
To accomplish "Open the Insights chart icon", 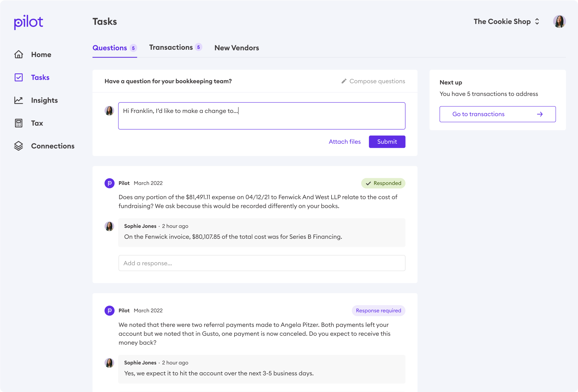I will click(x=19, y=100).
